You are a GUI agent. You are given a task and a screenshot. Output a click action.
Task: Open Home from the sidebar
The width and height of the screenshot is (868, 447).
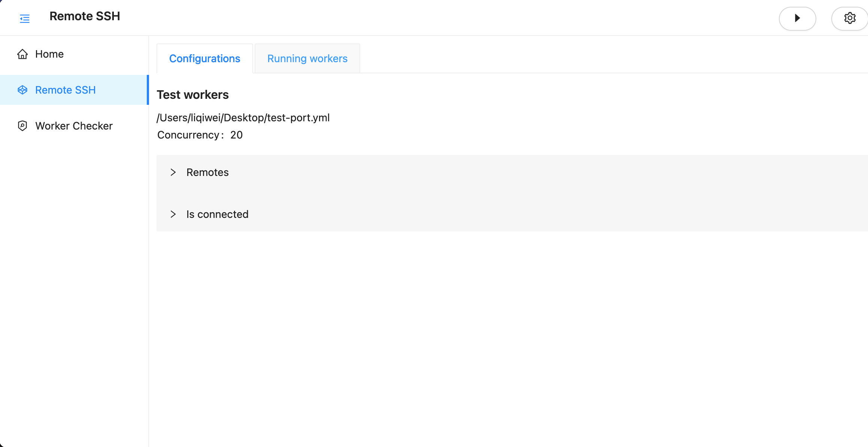49,54
